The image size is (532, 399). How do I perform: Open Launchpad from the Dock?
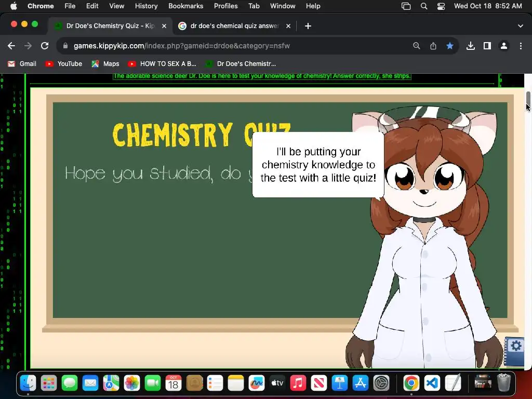click(49, 383)
